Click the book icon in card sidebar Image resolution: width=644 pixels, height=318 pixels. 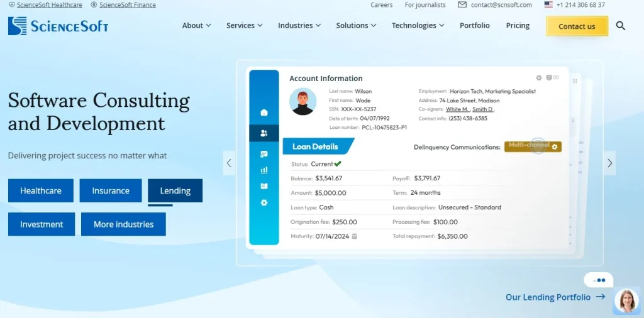[264, 186]
